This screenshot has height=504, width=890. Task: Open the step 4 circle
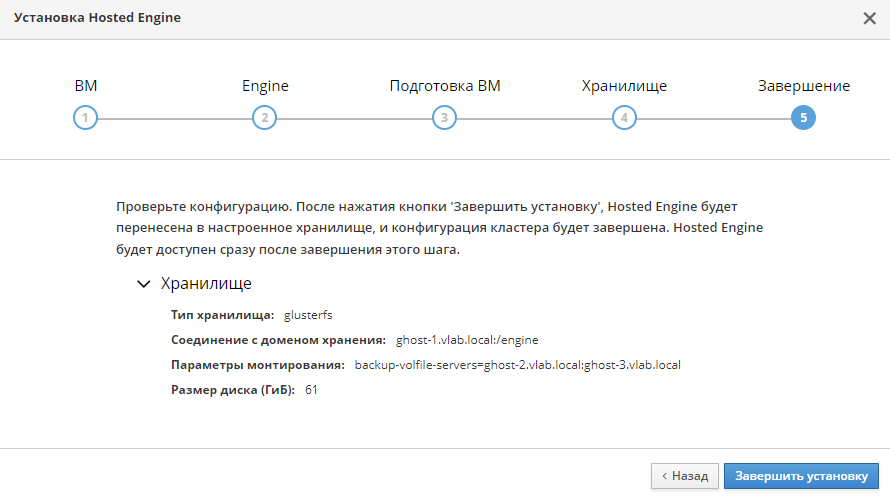tap(624, 117)
